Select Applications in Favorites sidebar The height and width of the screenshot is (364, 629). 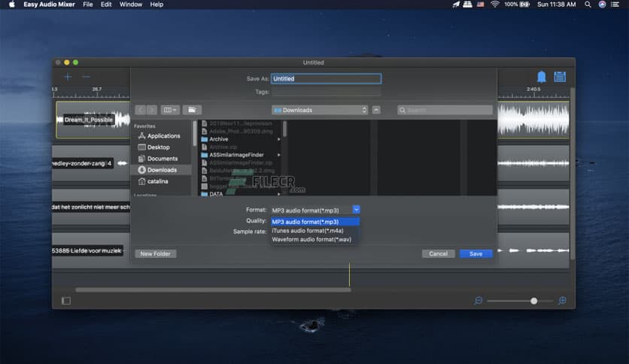click(159, 136)
